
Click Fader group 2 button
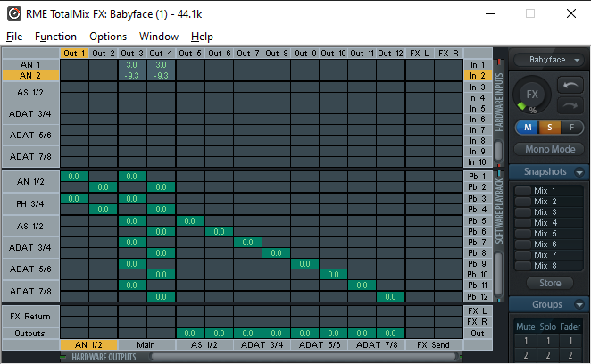570,355
